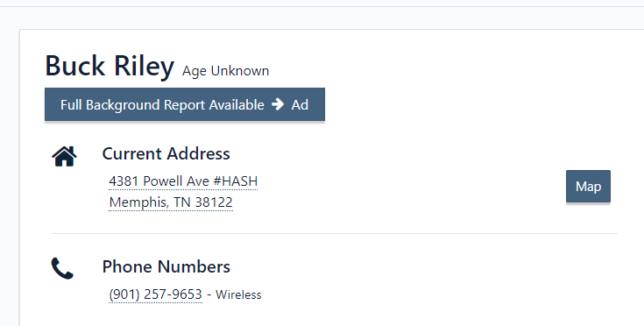Click the phone handset icon
Viewport: 644px width, 326px height.
click(62, 268)
